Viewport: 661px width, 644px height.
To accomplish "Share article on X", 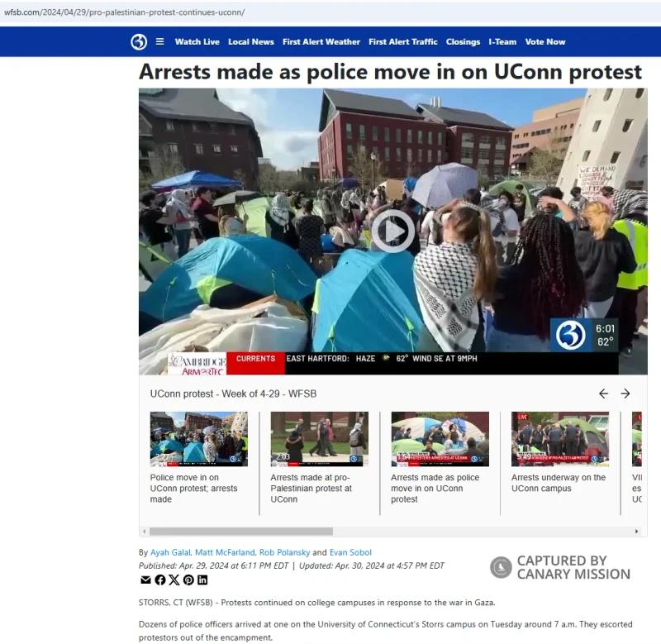I will (174, 580).
